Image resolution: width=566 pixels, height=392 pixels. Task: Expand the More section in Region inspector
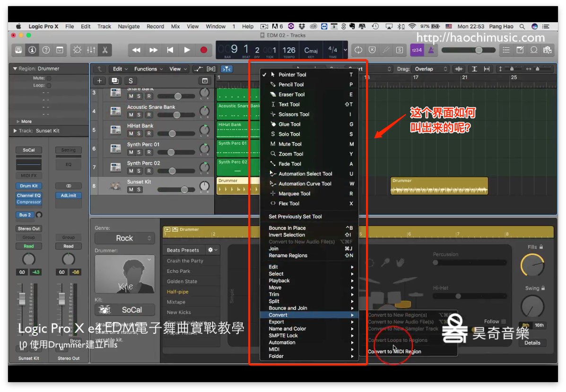click(18, 122)
